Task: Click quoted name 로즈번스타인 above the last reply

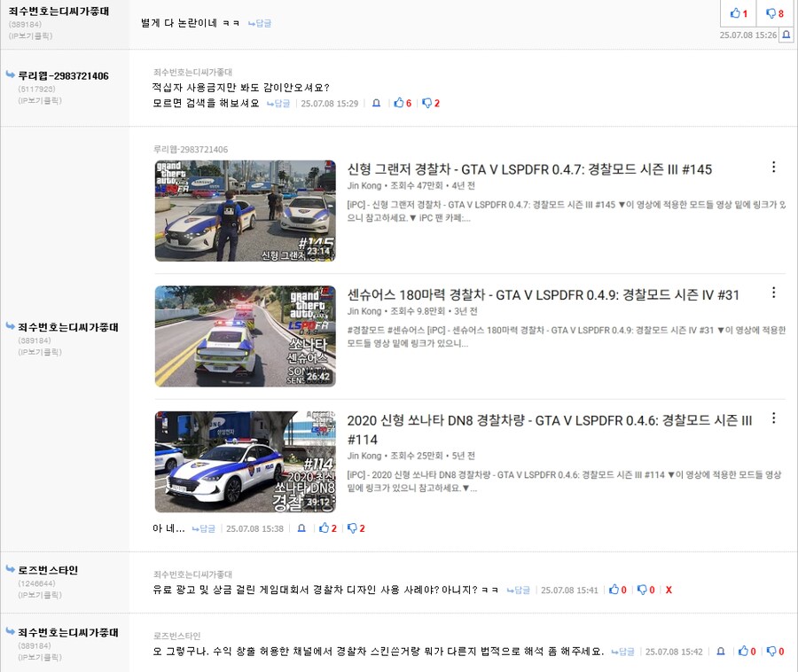Action: click(176, 636)
